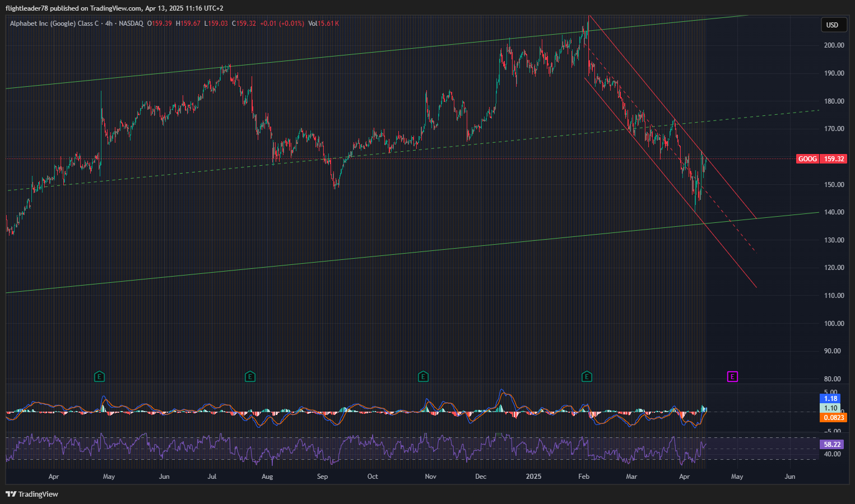Click the 130.00 price axis label
The image size is (855, 504).
(x=834, y=240)
